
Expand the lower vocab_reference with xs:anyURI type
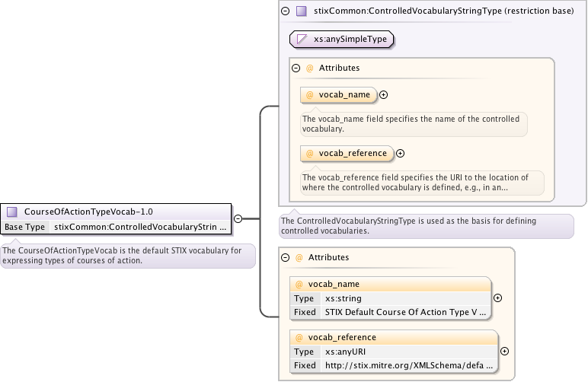pos(504,352)
